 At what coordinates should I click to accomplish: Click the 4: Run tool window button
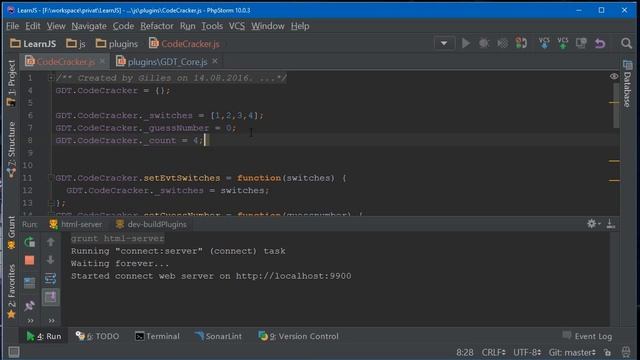pyautogui.click(x=44, y=336)
